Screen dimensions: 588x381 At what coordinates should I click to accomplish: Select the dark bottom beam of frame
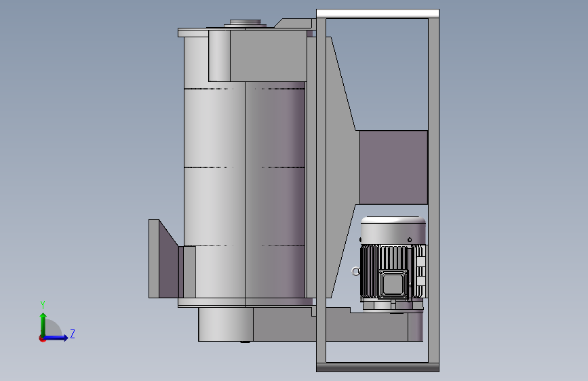tap(378, 367)
